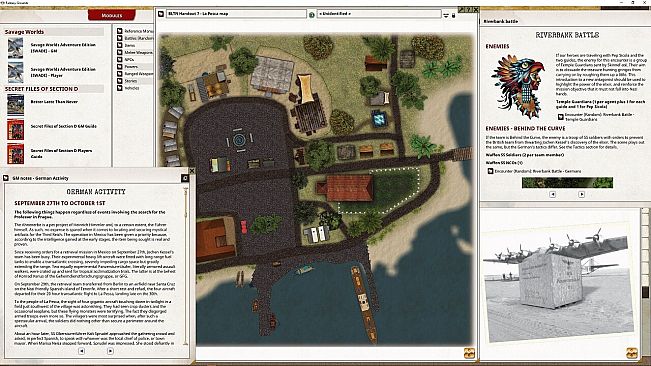Select the Vehicles list entry text
651x366 pixels.
click(x=132, y=88)
